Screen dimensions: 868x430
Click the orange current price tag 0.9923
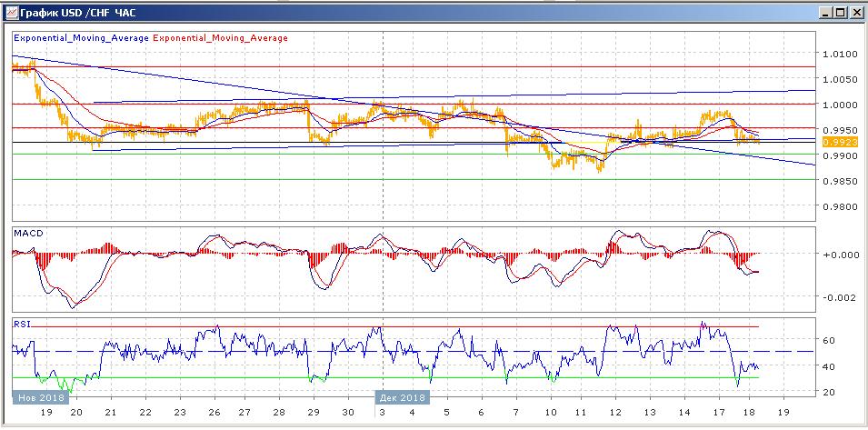point(834,142)
